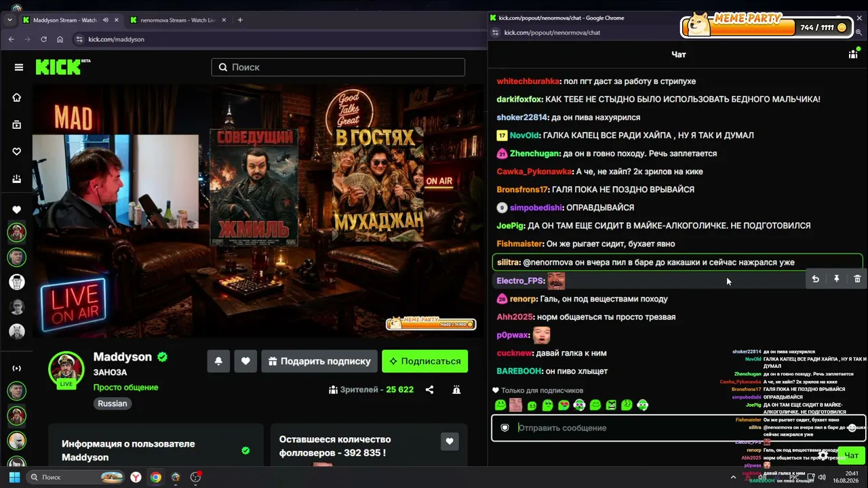Click the Windows taskbar search box
The image size is (868, 488).
pyautogui.click(x=75, y=477)
